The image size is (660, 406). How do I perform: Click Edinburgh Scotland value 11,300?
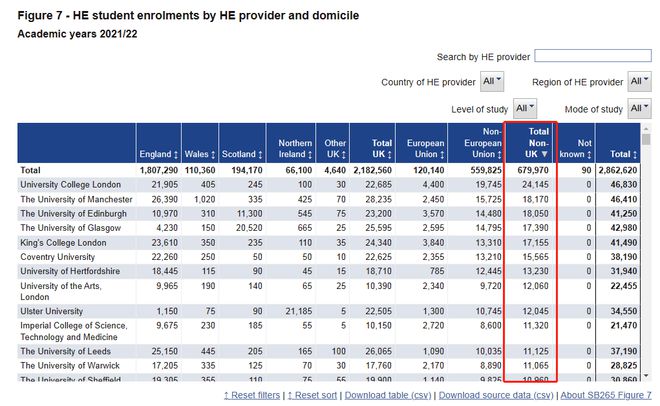249,214
